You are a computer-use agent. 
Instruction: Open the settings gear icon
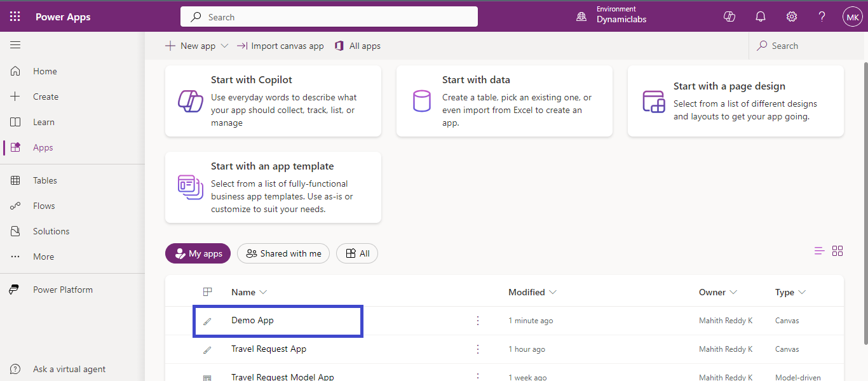tap(792, 17)
